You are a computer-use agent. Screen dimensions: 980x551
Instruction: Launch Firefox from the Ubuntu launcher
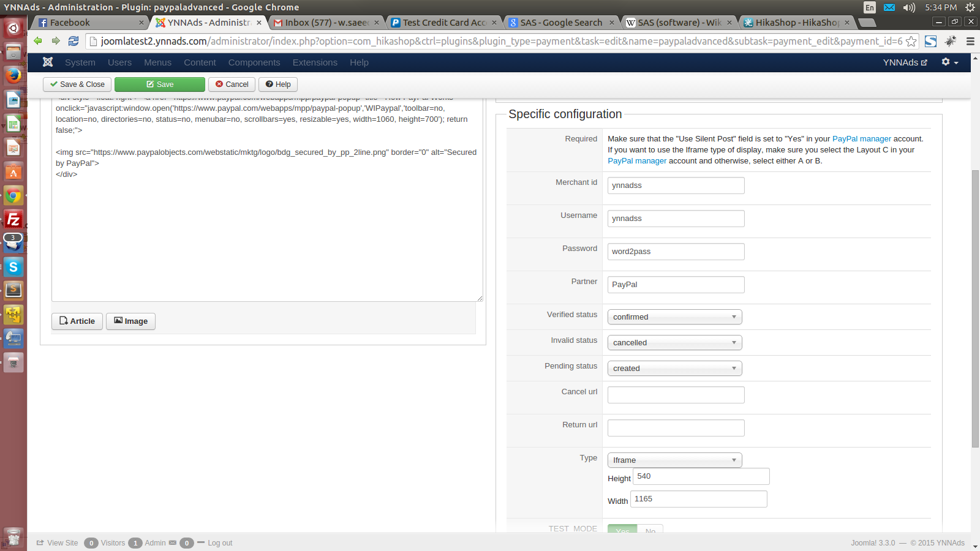pos(13,75)
